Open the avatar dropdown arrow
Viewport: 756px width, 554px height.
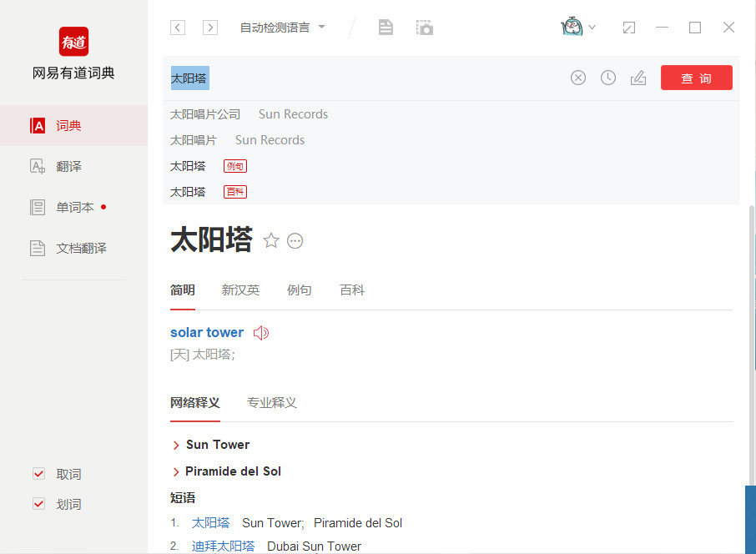pyautogui.click(x=592, y=27)
